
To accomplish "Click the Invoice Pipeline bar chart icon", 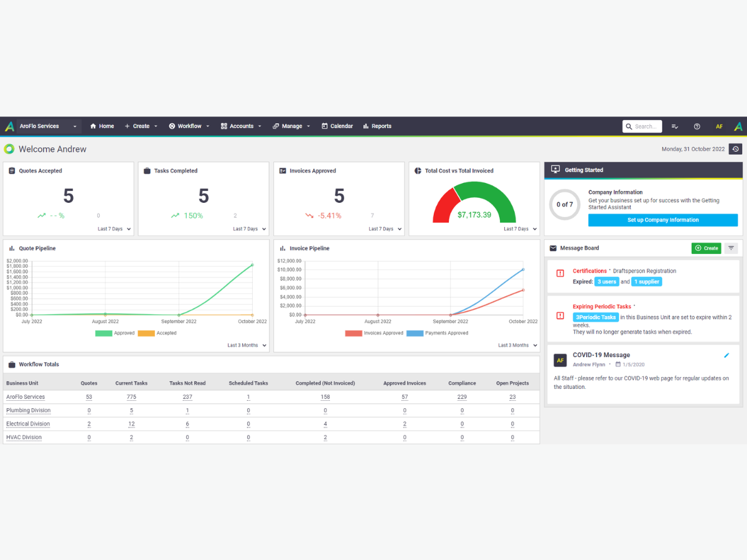I will [x=283, y=248].
